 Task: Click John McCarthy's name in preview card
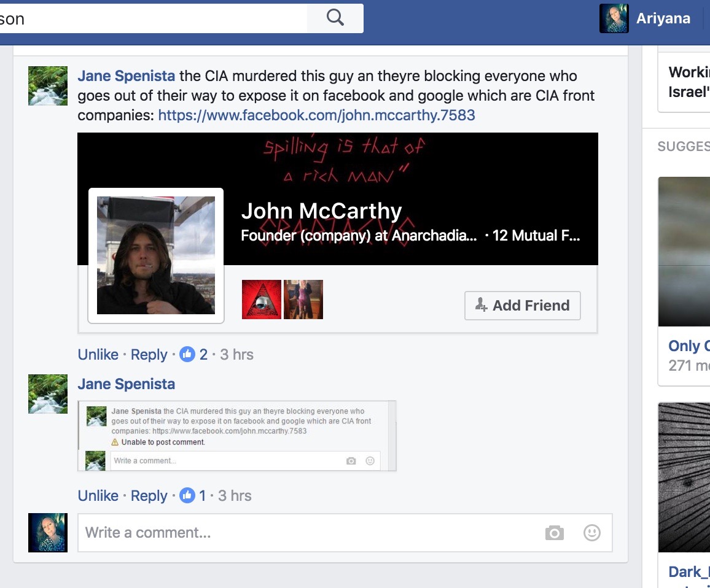click(x=321, y=211)
